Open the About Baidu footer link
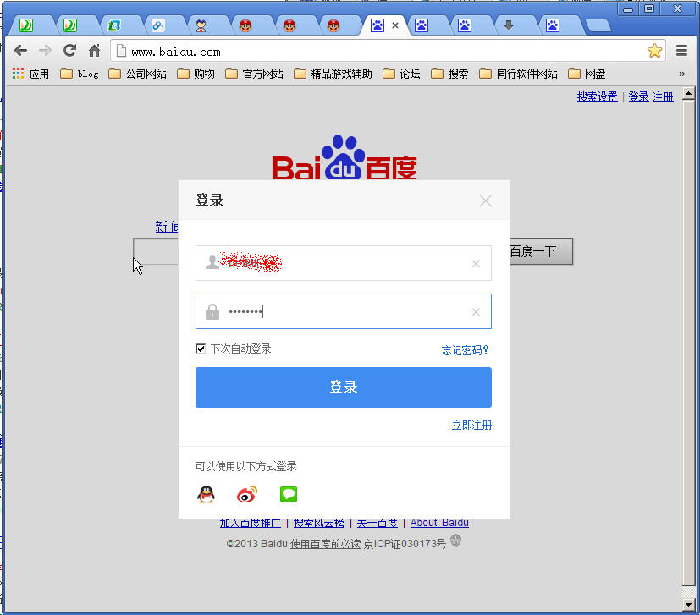 pyautogui.click(x=439, y=523)
